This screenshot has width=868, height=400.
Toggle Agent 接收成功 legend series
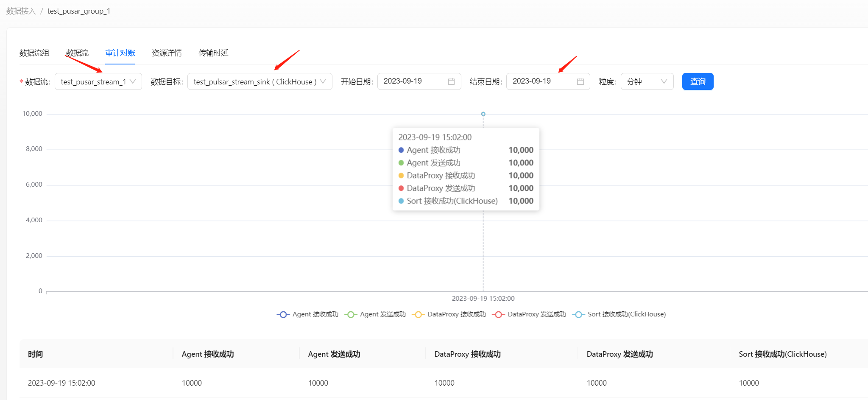pos(307,314)
